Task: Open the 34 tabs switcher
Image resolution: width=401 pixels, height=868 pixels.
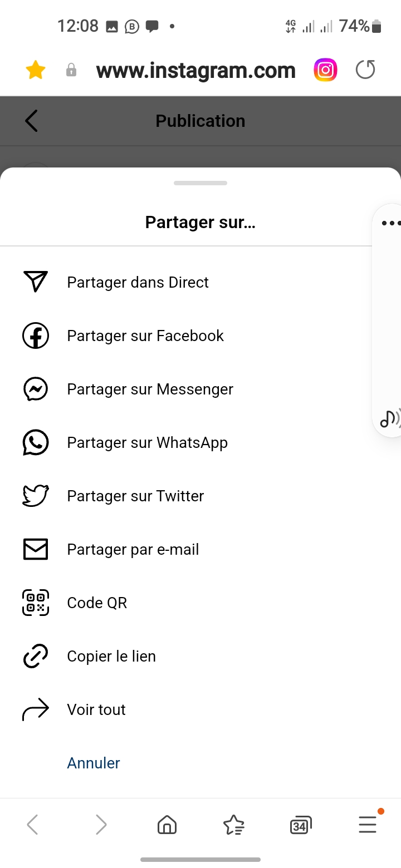Action: point(300,825)
